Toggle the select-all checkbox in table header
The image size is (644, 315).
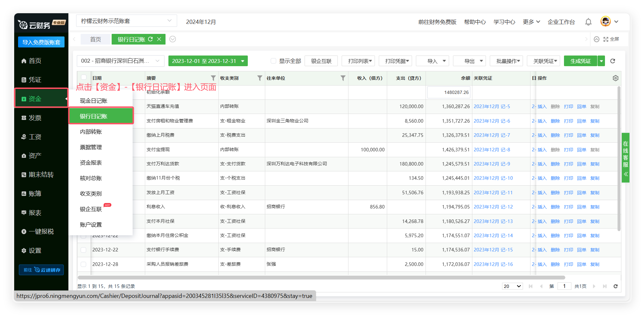tap(84, 77)
